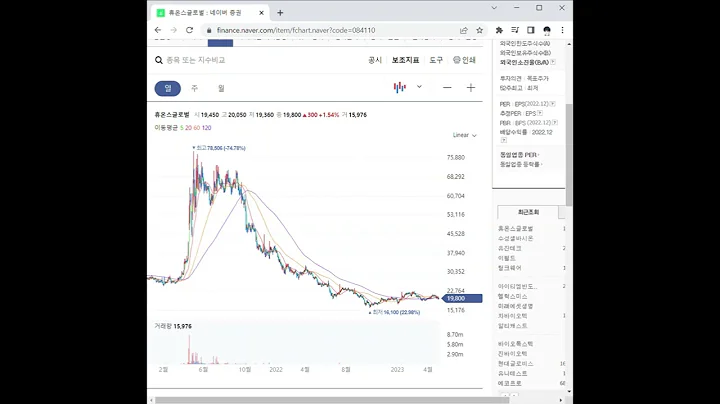The width and height of the screenshot is (720, 404).
Task: Open 현대글로비스 in recent list
Action: pos(515,364)
